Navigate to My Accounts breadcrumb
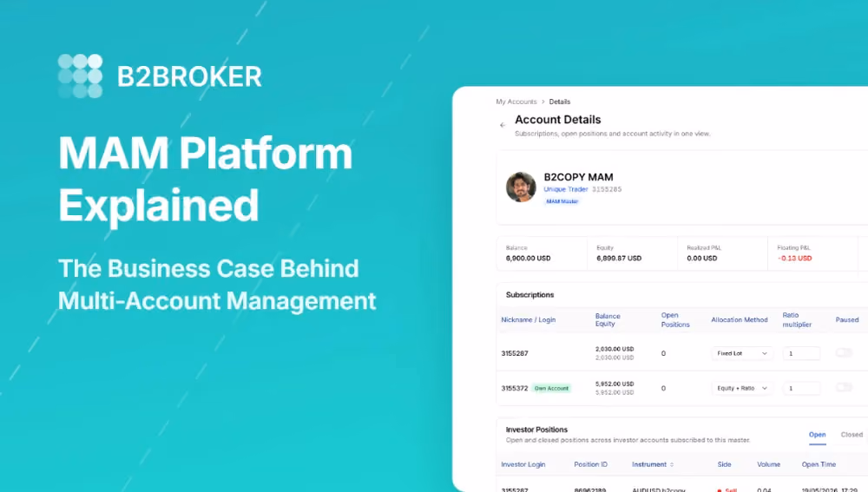Screen dimensions: 868x492 click(516, 102)
